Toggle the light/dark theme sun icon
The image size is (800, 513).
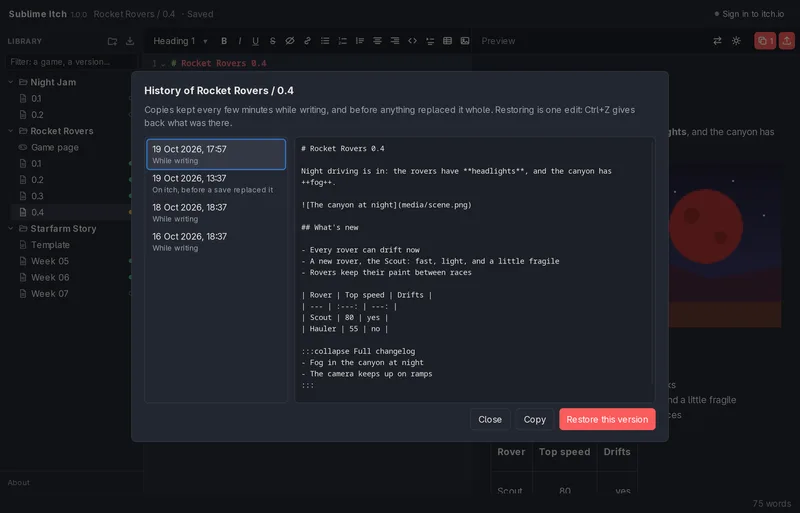tap(736, 41)
